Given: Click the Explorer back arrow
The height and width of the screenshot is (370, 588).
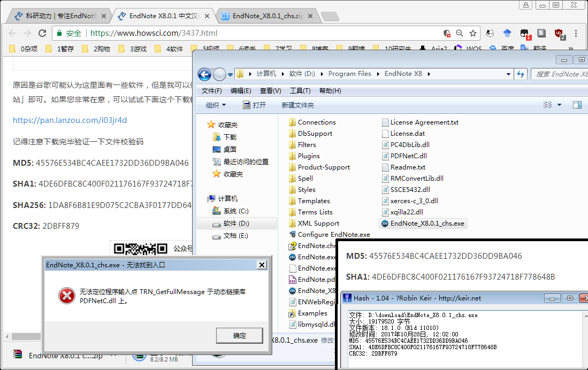Looking at the screenshot, I should tap(204, 75).
